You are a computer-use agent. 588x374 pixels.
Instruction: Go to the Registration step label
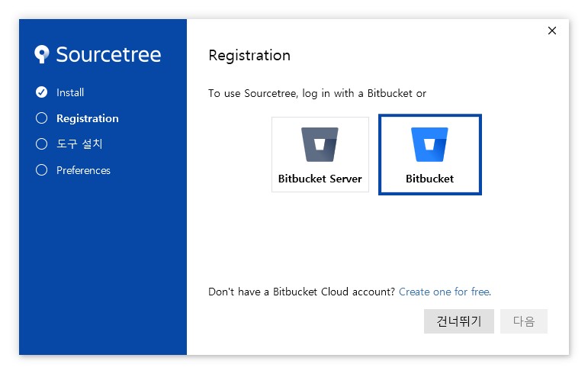(x=88, y=118)
